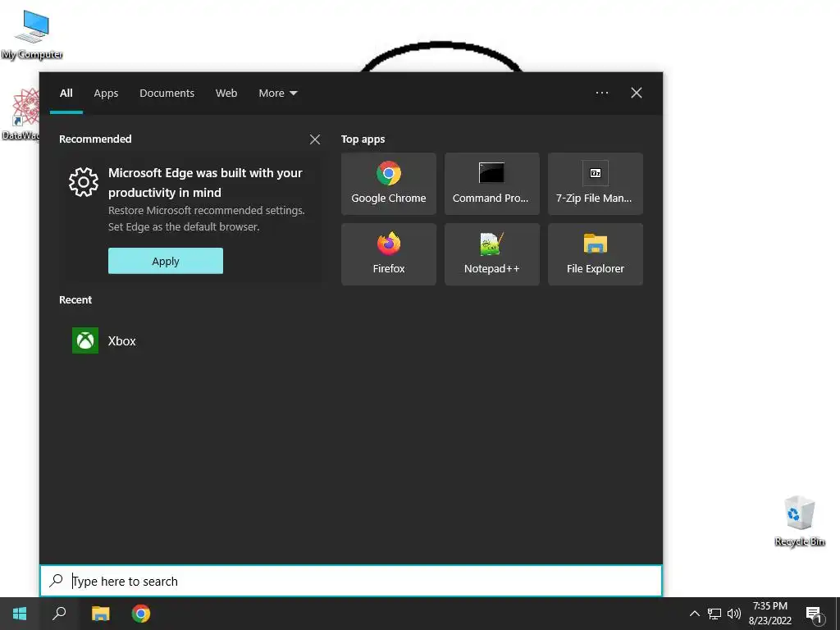This screenshot has height=630, width=840.
Task: Open My Computer desktop icon
Action: click(x=32, y=34)
